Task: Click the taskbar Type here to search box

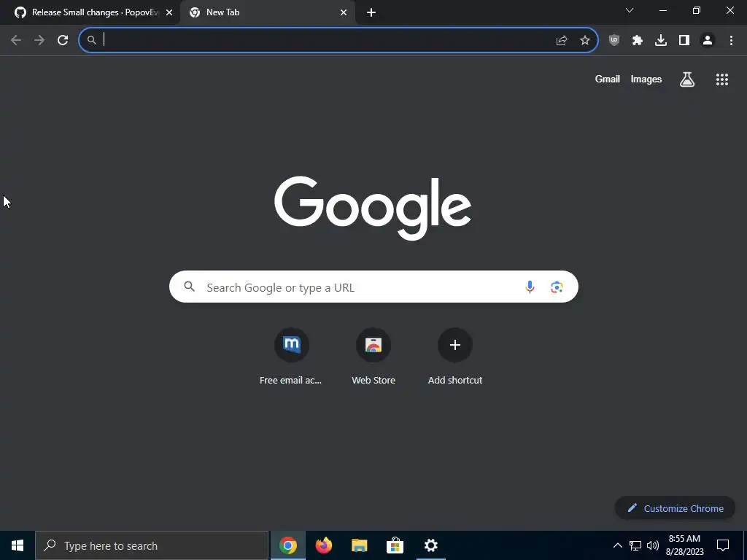Action: (152, 545)
